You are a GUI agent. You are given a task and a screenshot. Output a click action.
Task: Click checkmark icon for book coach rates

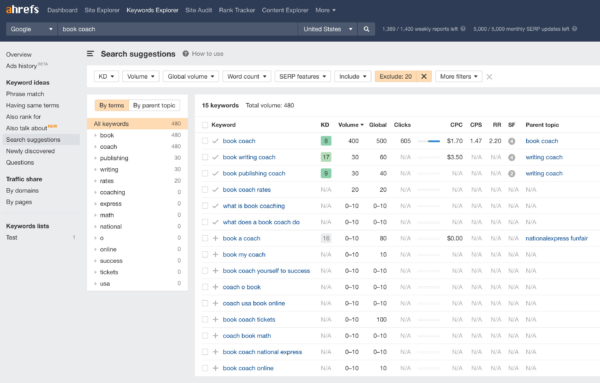coord(215,189)
